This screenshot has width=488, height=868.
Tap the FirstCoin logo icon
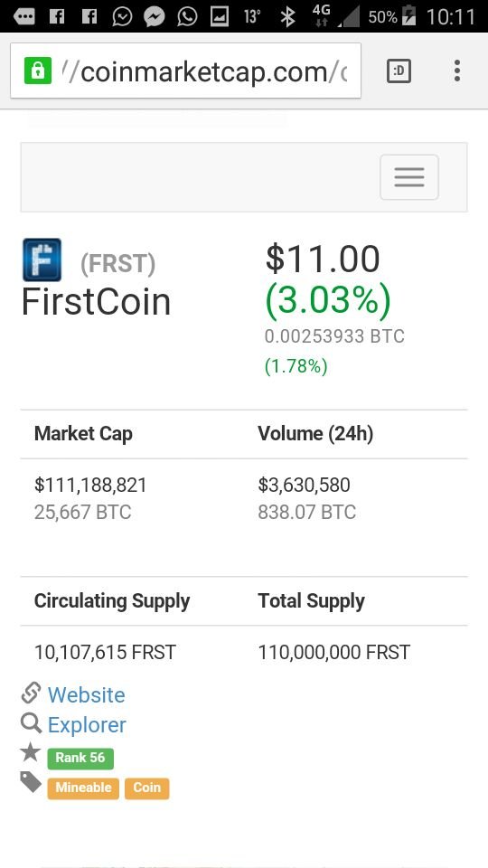(42, 259)
